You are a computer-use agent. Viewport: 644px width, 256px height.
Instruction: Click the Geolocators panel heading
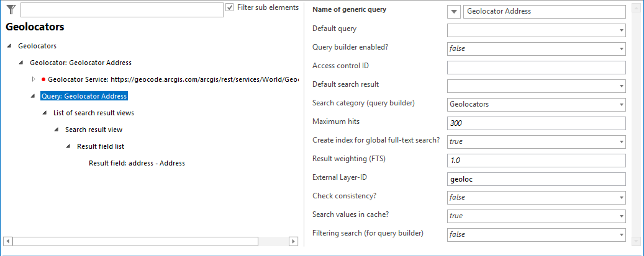coord(35,27)
